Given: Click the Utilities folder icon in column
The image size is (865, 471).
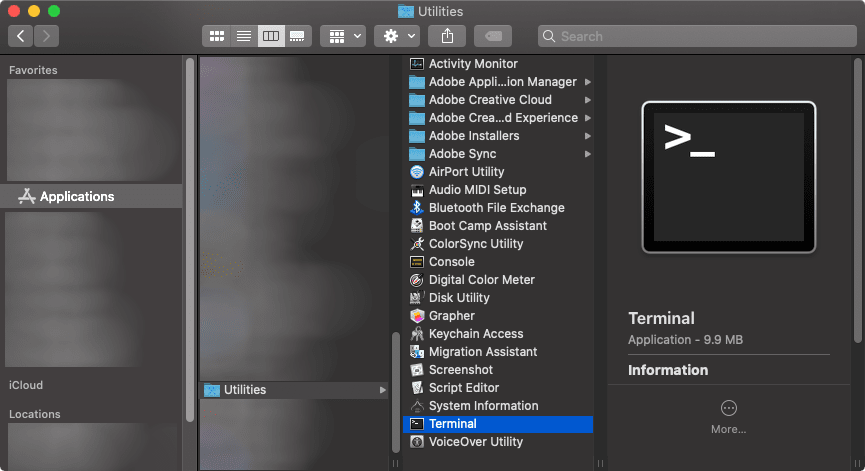Looking at the screenshot, I should pyautogui.click(x=212, y=390).
